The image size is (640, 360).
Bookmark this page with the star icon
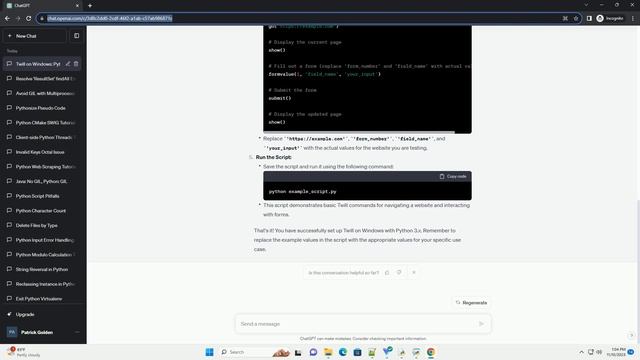coord(576,18)
